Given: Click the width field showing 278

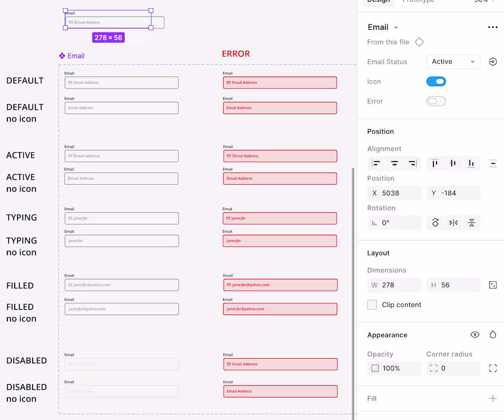Looking at the screenshot, I should tap(394, 285).
